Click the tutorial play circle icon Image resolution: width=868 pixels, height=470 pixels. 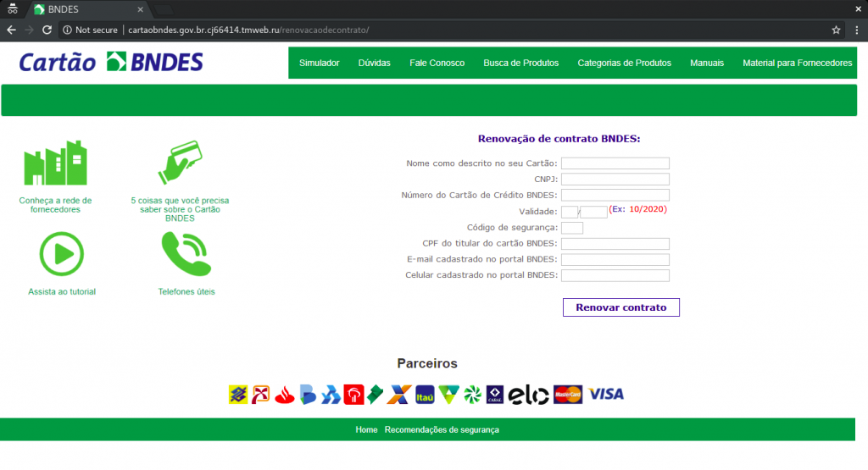pyautogui.click(x=61, y=254)
